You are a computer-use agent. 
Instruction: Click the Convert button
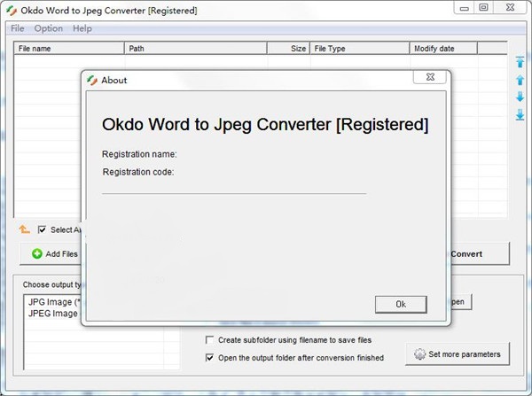480,253
